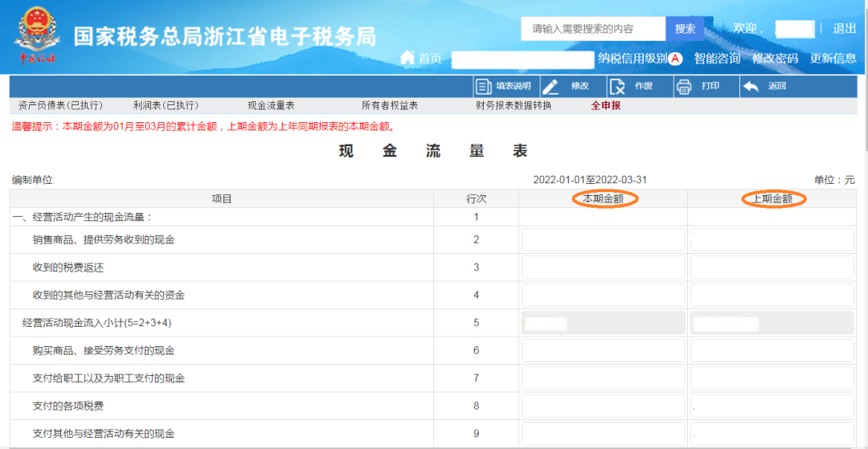The image size is (868, 449).
Task: Click 上期金额 field for row 7
Action: (772, 378)
